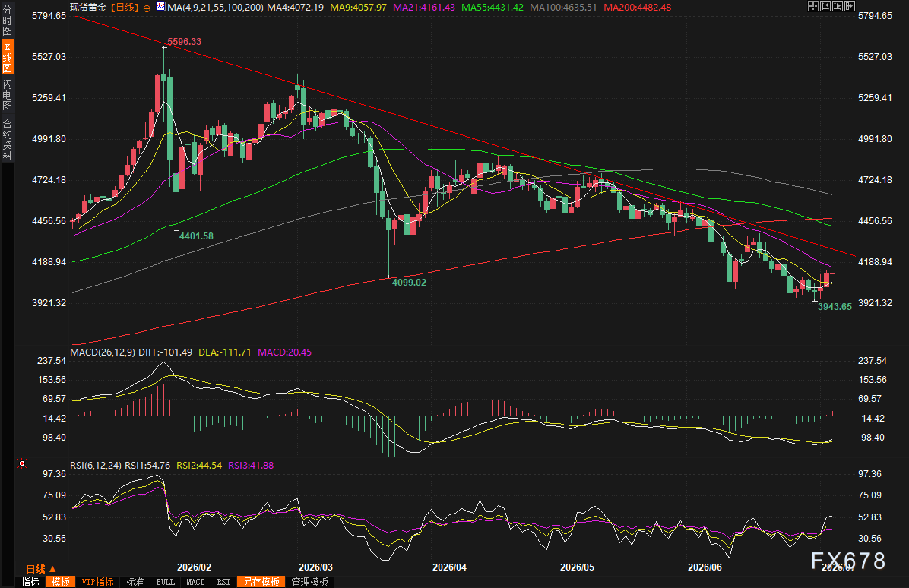Click the chart axis play icon

(x=838, y=6)
